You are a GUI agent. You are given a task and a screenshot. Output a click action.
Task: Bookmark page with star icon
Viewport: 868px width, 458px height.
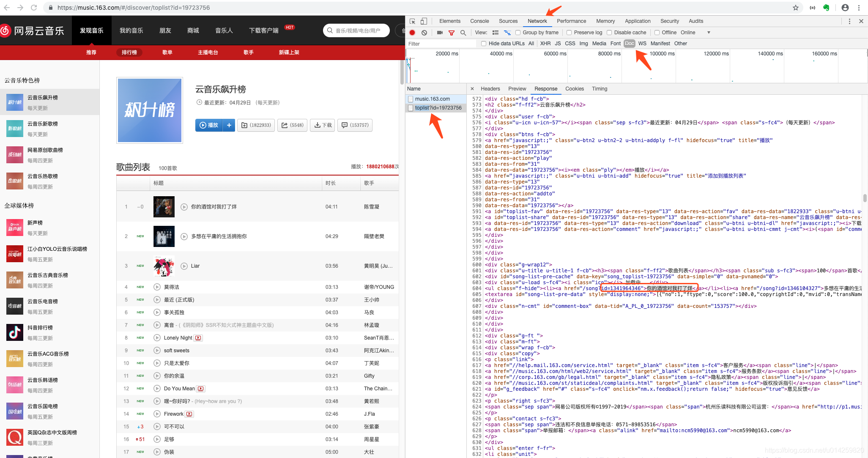[x=796, y=8]
